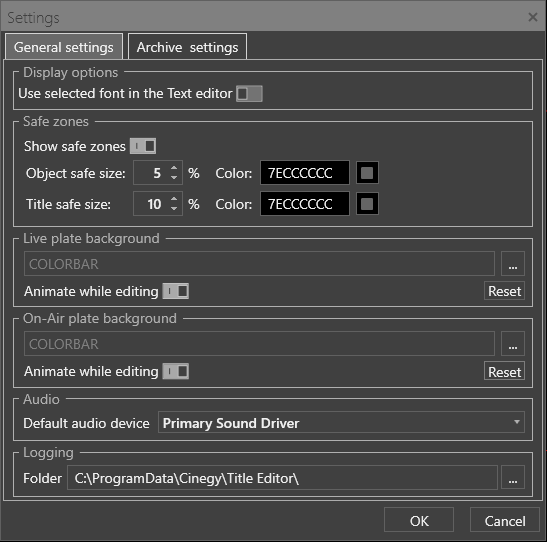The image size is (547, 542).
Task: Toggle Show safe zones switch
Action: 143,146
